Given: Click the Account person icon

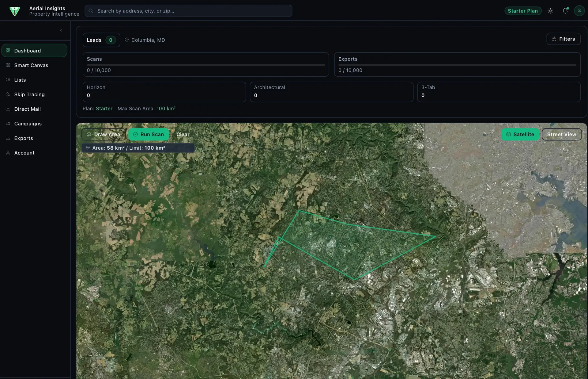Looking at the screenshot, I should click(8, 153).
